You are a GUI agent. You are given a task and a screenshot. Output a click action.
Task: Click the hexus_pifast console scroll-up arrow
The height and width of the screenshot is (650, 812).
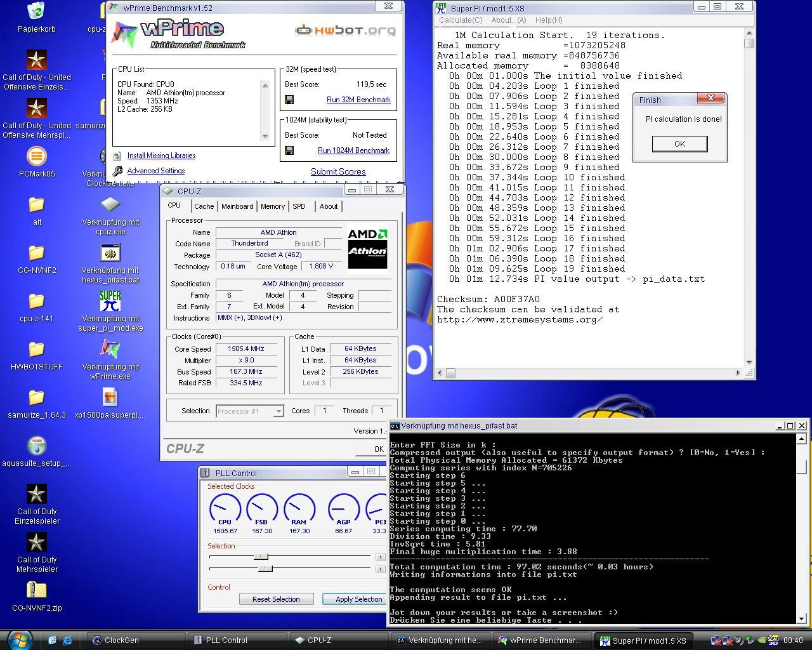[x=801, y=439]
